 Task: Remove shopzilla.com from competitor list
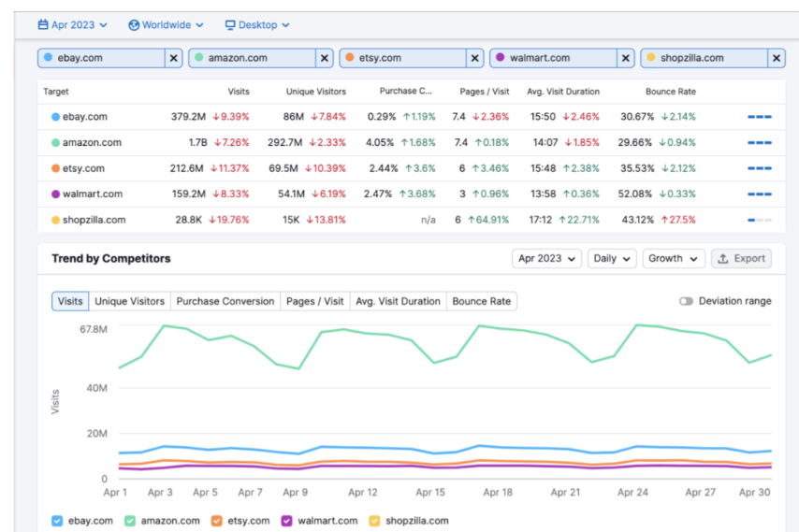(x=776, y=58)
